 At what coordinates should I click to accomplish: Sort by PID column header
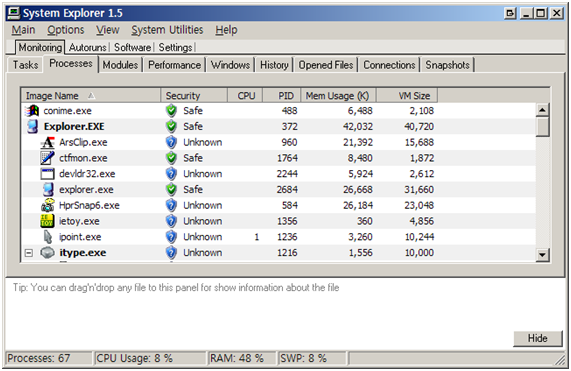(x=282, y=96)
